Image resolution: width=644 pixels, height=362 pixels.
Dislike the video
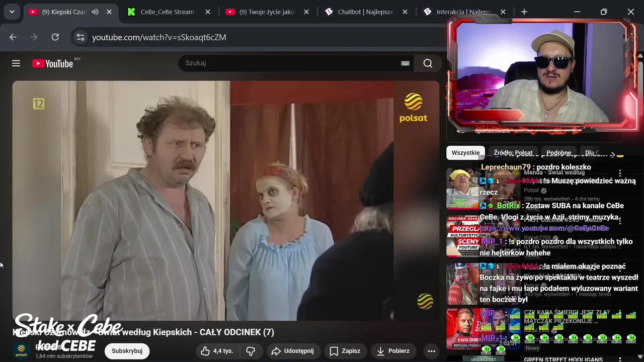251,351
